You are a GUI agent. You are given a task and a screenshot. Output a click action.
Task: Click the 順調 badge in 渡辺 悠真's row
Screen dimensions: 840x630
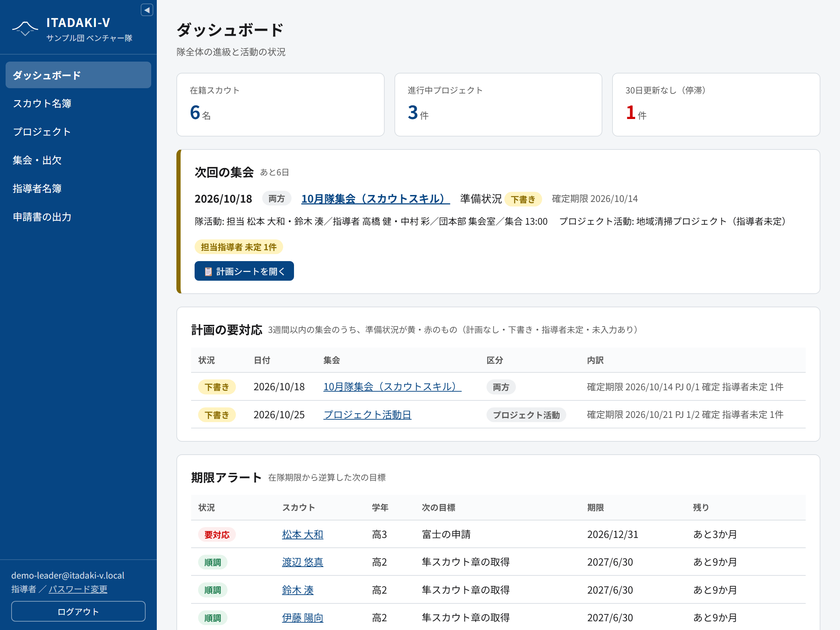[x=213, y=562]
